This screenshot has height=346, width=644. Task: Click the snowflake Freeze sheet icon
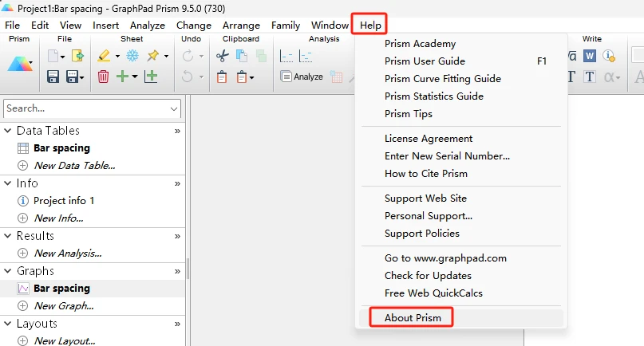click(x=132, y=56)
